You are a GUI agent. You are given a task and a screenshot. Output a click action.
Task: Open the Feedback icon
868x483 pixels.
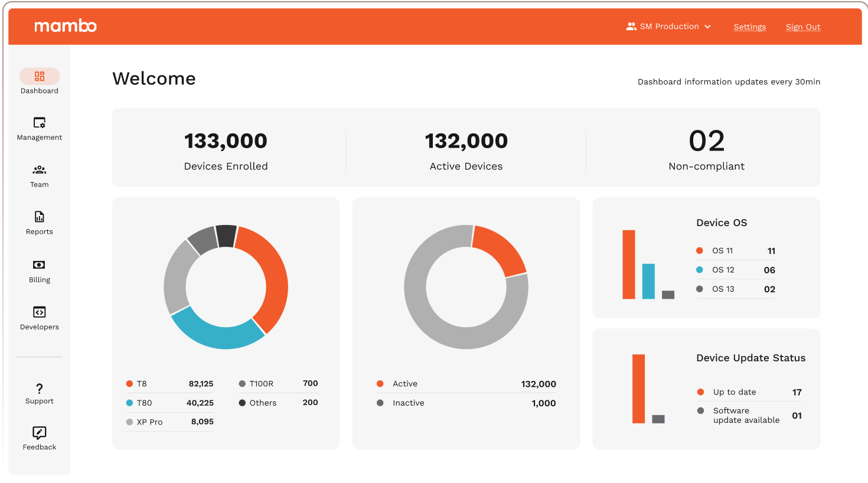(40, 433)
